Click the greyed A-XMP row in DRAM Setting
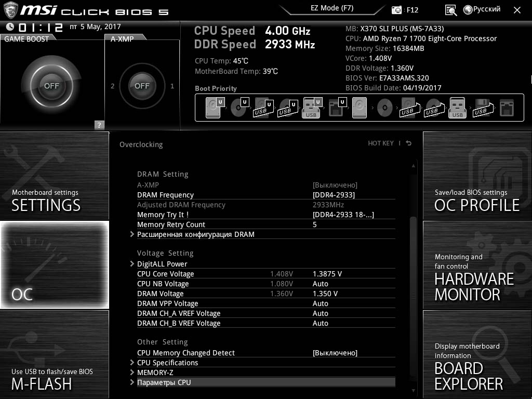Image resolution: width=532 pixels, height=399 pixels. (x=266, y=185)
